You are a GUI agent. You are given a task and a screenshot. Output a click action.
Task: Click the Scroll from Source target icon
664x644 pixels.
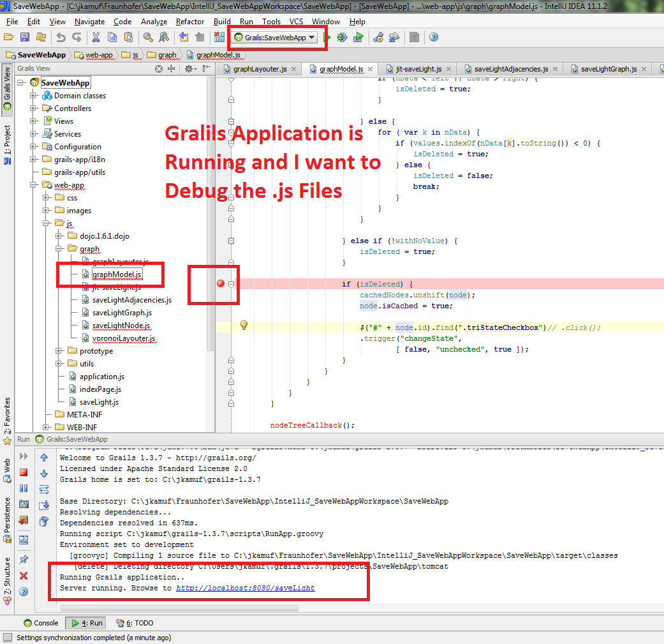[159, 69]
